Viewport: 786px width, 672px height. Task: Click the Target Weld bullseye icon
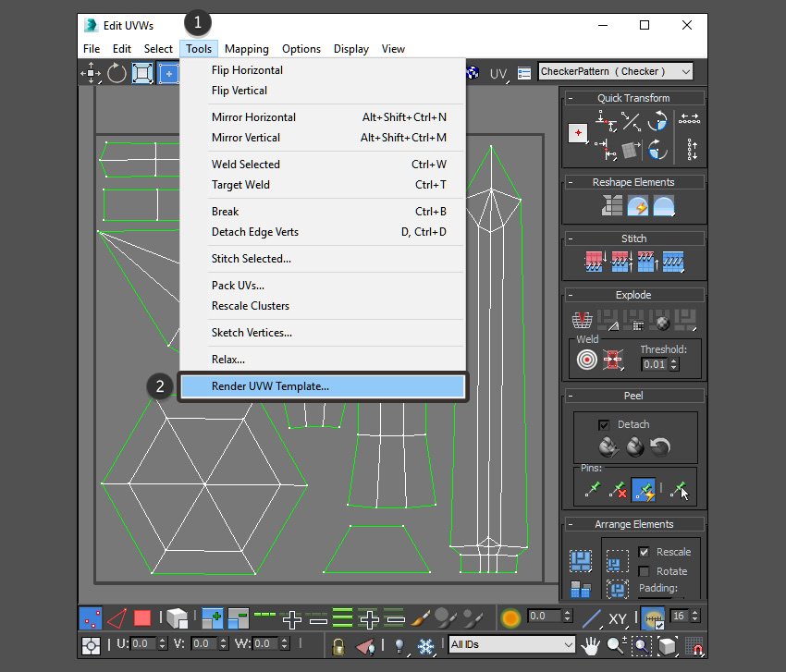pos(587,360)
